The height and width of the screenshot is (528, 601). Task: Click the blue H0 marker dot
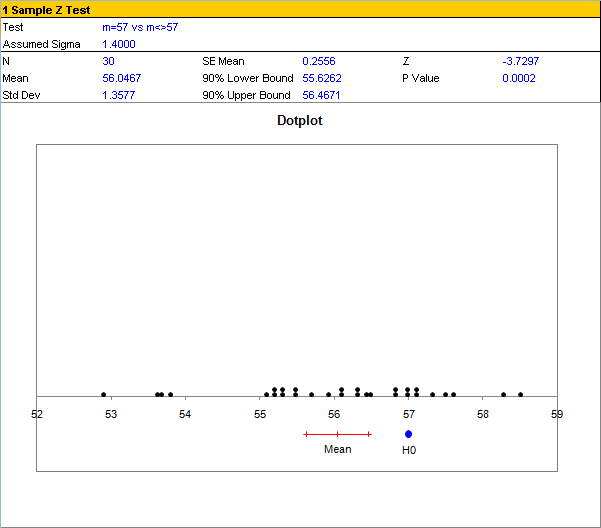tap(408, 434)
